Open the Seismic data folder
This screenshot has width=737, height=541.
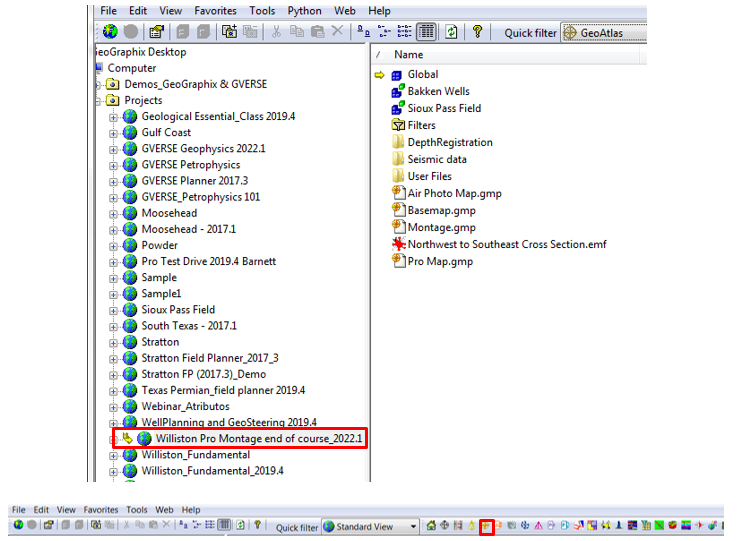437,159
